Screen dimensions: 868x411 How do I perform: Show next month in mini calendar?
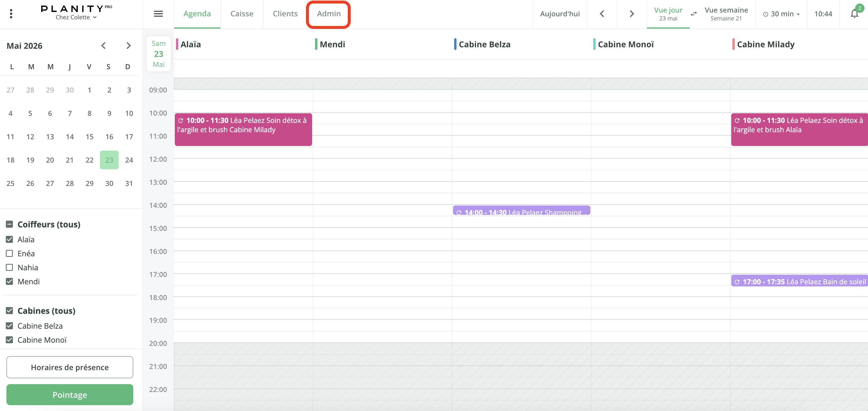click(x=128, y=46)
